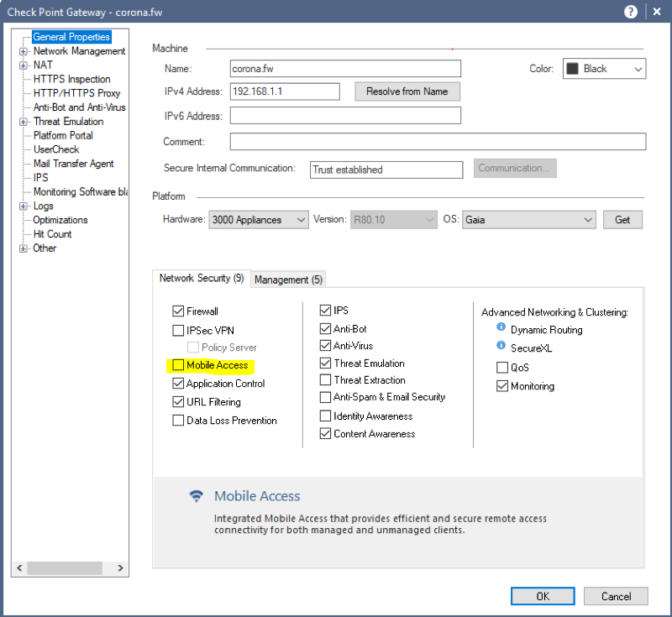Click the tree scroll left arrow
672x617 pixels.
[19, 567]
